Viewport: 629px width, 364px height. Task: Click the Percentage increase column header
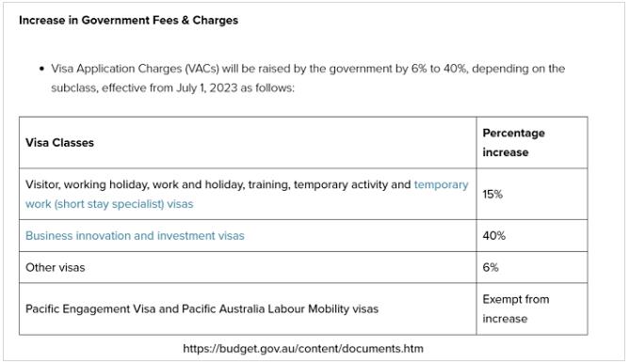(x=513, y=143)
